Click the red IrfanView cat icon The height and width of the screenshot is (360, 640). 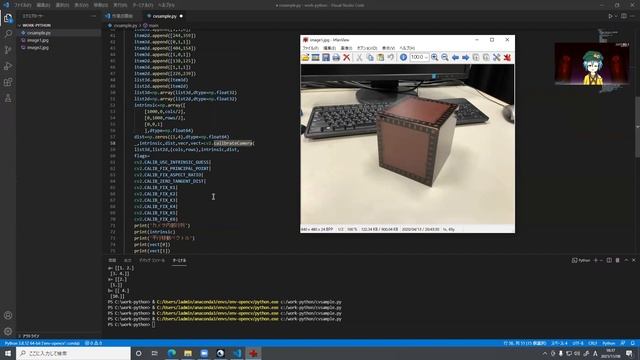point(507,58)
